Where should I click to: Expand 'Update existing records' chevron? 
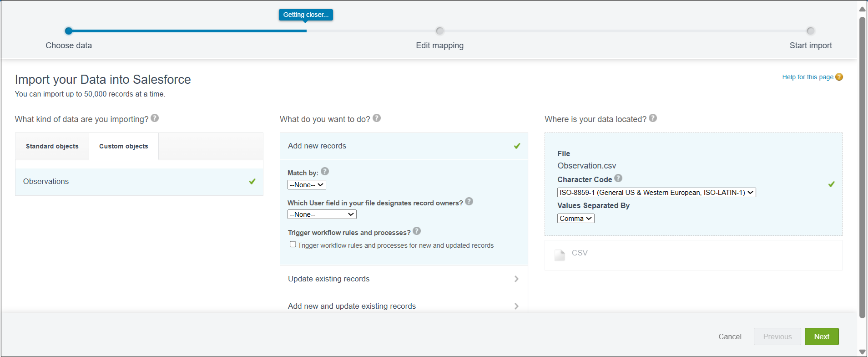(516, 279)
